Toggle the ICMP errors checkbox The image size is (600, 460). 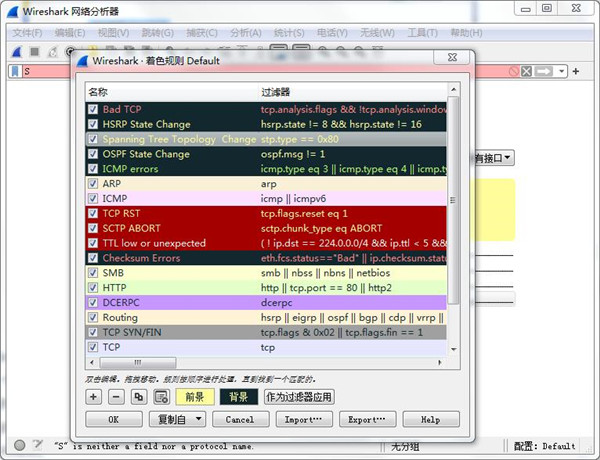coord(93,169)
